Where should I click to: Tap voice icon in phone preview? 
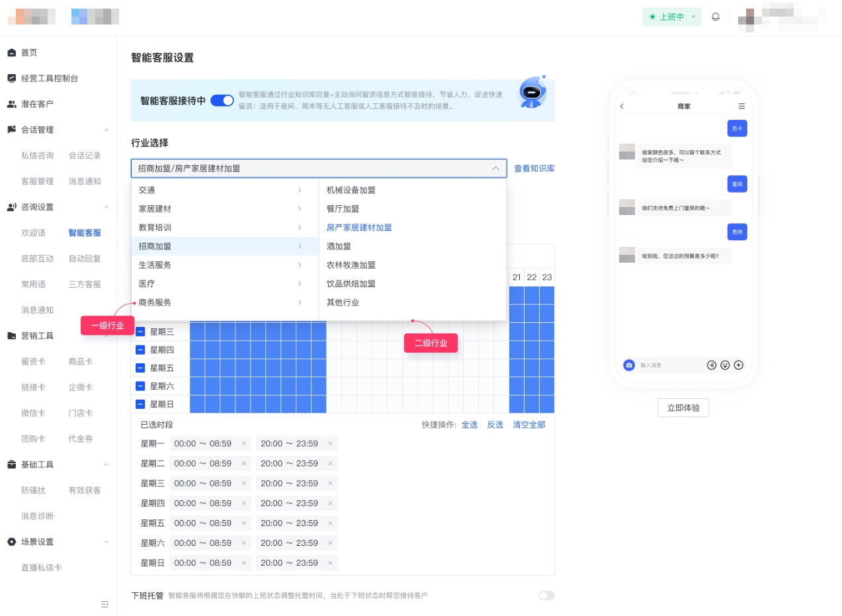tap(712, 365)
